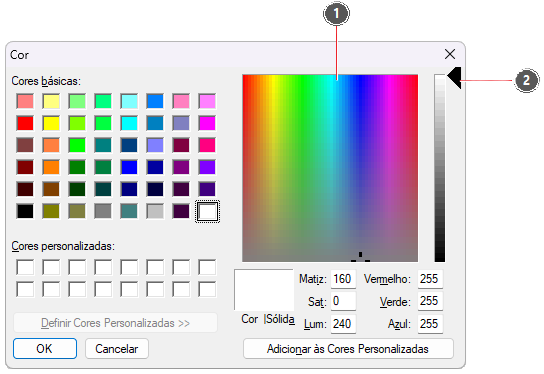The height and width of the screenshot is (374, 544).
Task: Select the hot pink third-row swatch
Action: (x=207, y=145)
